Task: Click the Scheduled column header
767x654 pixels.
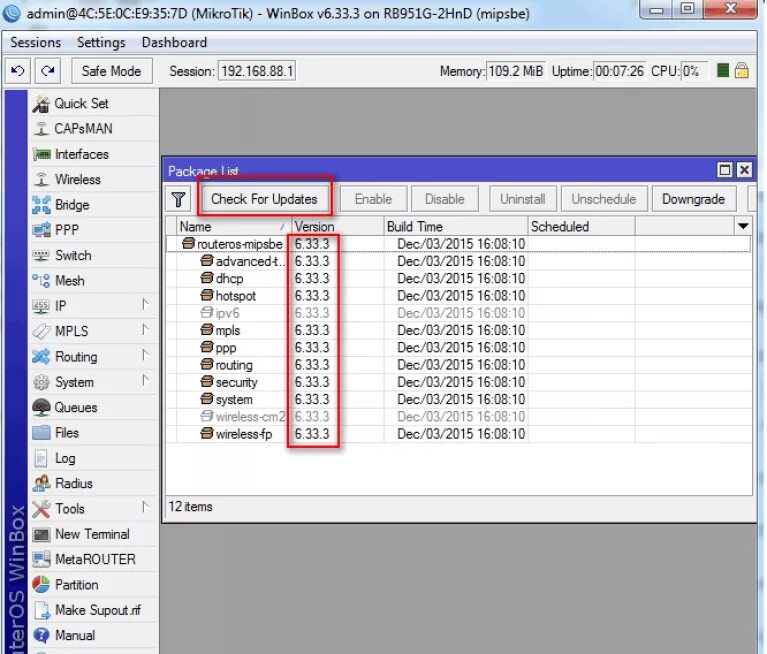Action: 582,226
